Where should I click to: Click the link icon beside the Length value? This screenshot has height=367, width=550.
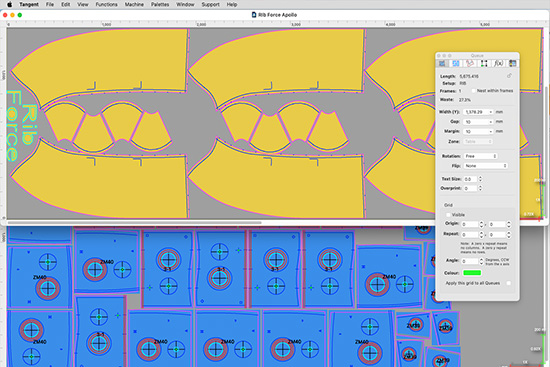pyautogui.click(x=509, y=76)
